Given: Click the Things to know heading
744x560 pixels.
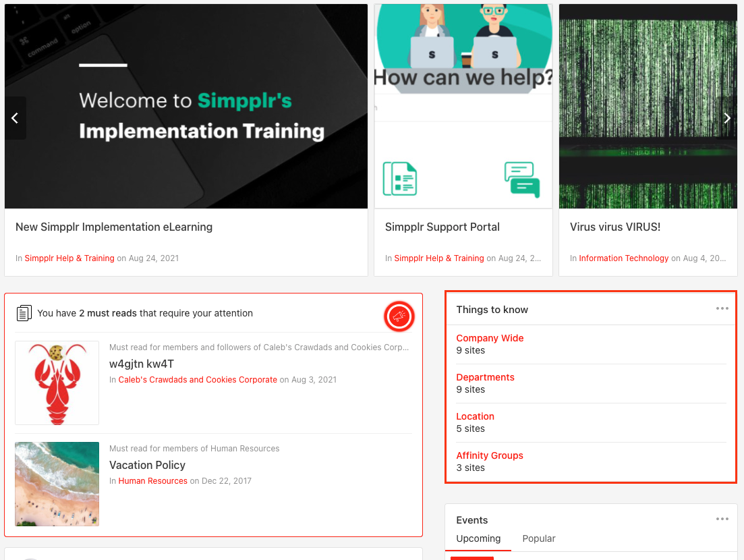Looking at the screenshot, I should [492, 310].
